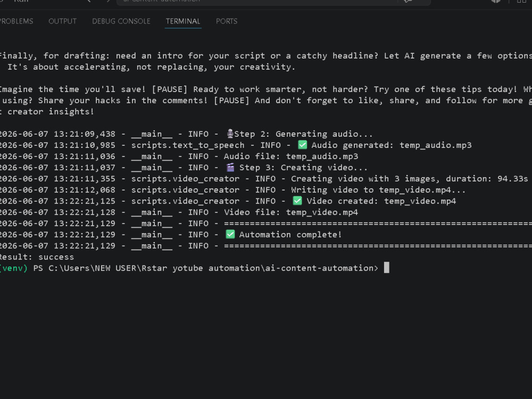Click the green checkmark beside 'Video created'
532x399 pixels.
coord(297,201)
